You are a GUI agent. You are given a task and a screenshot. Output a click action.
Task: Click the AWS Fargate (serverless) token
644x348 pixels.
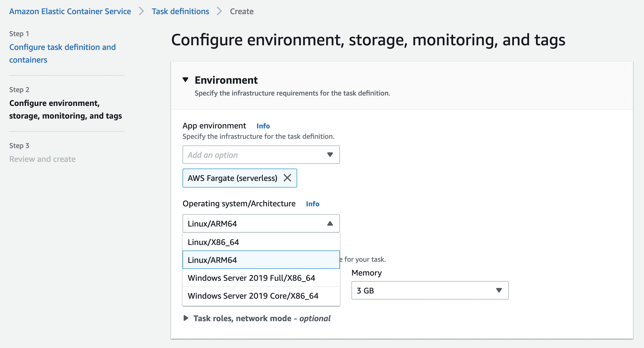pos(232,178)
